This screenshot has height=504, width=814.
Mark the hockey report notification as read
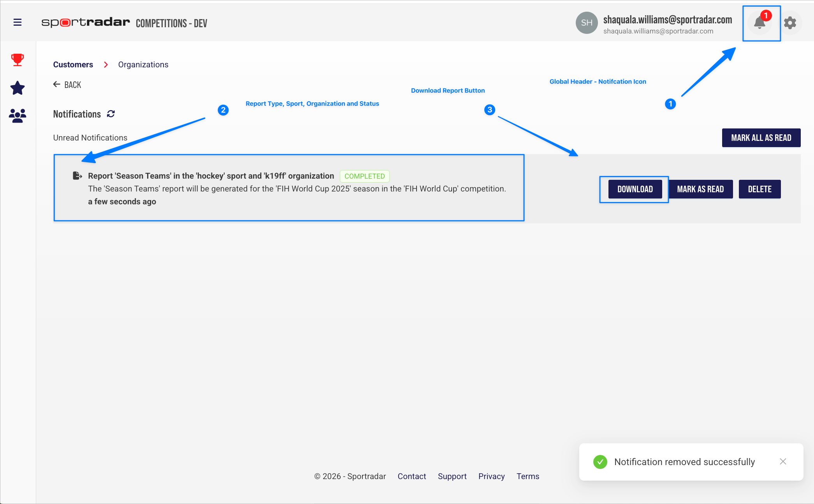[700, 189]
